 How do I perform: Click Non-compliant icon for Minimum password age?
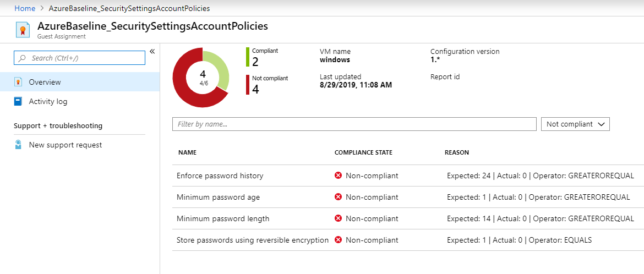click(x=339, y=197)
